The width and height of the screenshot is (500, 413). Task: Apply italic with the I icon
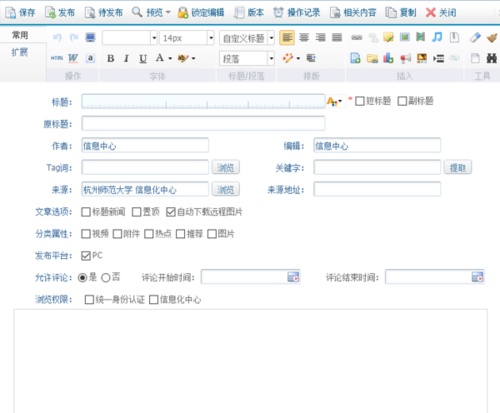[126, 59]
